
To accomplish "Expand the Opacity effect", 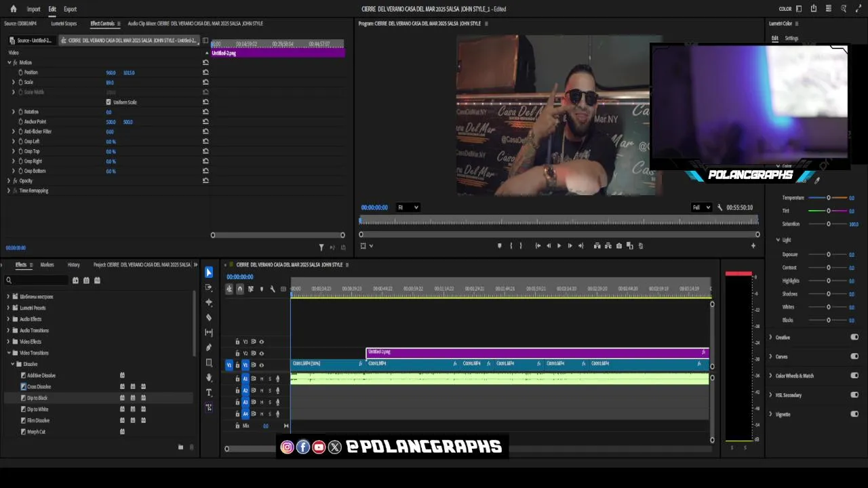I will (9, 181).
